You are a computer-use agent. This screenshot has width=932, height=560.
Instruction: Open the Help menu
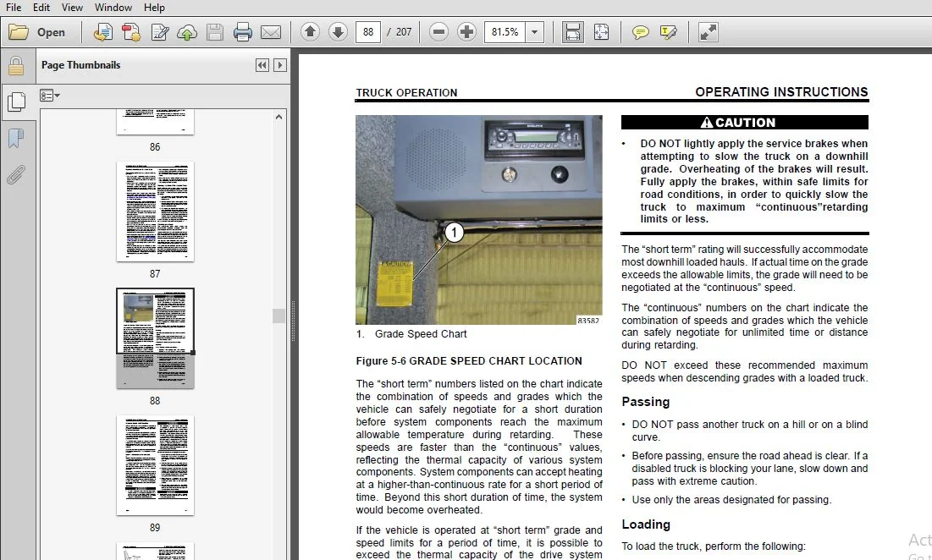coord(154,7)
